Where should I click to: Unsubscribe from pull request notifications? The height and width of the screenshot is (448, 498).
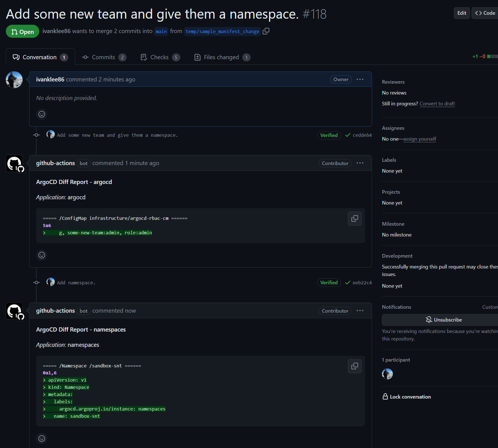(443, 320)
